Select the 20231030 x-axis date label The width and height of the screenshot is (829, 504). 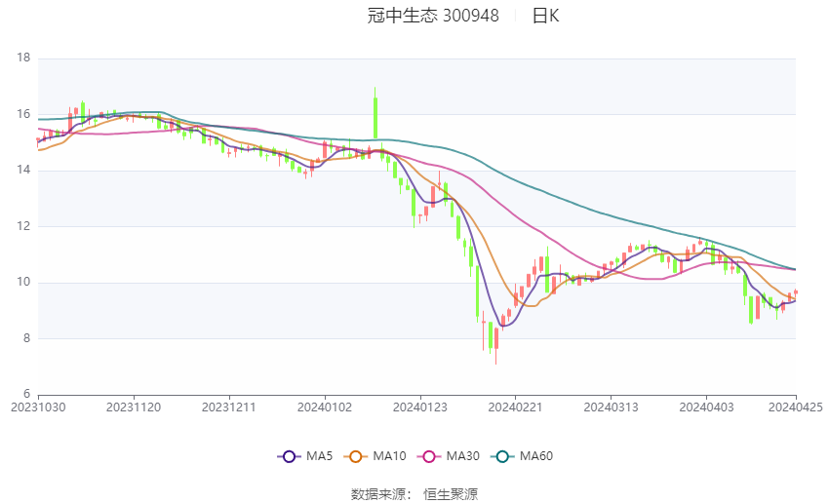(38, 407)
